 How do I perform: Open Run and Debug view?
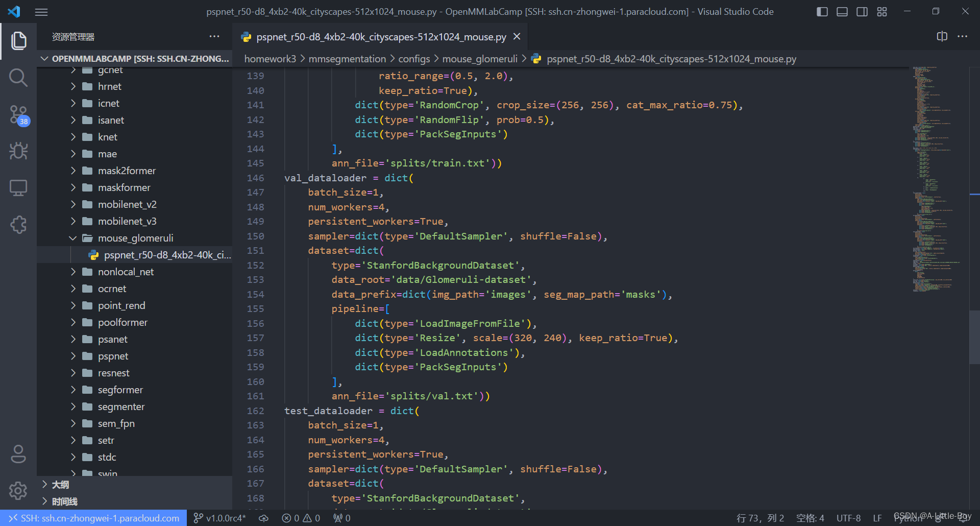click(18, 151)
